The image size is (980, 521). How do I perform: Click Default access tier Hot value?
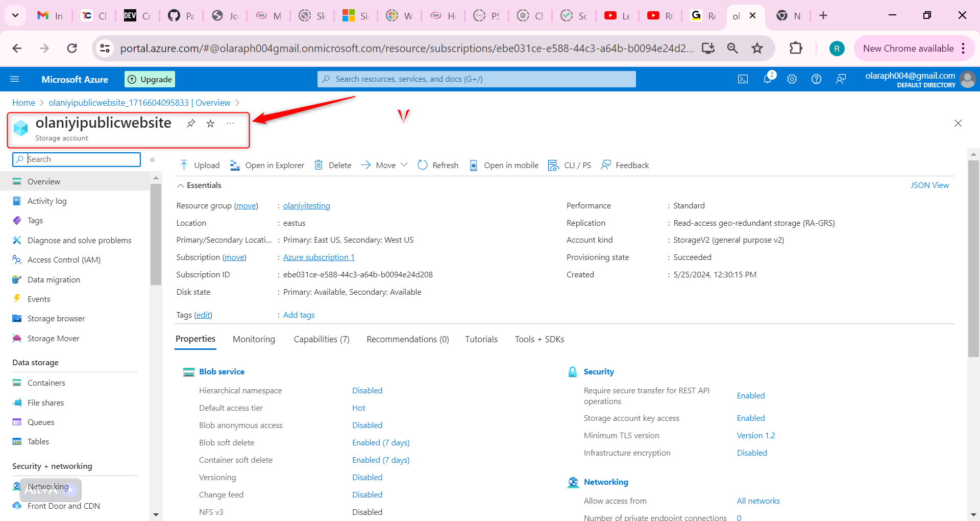click(359, 408)
